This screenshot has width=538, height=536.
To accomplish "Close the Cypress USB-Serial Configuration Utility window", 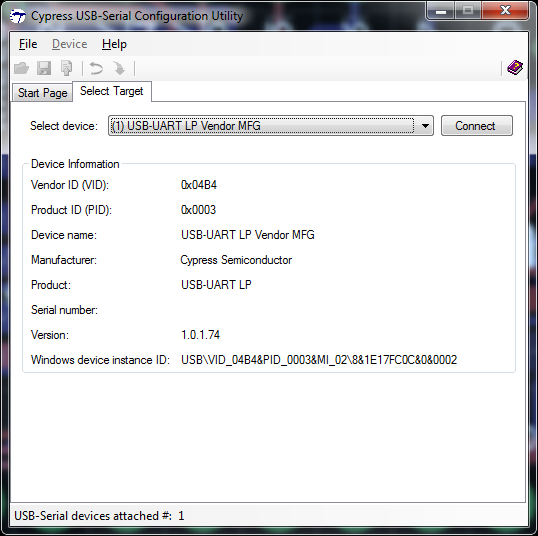I will [505, 11].
